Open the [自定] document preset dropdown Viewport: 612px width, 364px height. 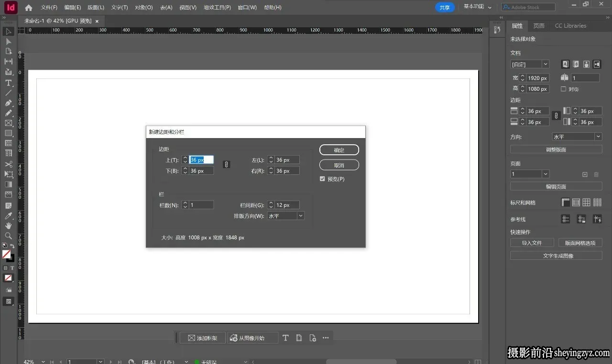click(x=530, y=64)
